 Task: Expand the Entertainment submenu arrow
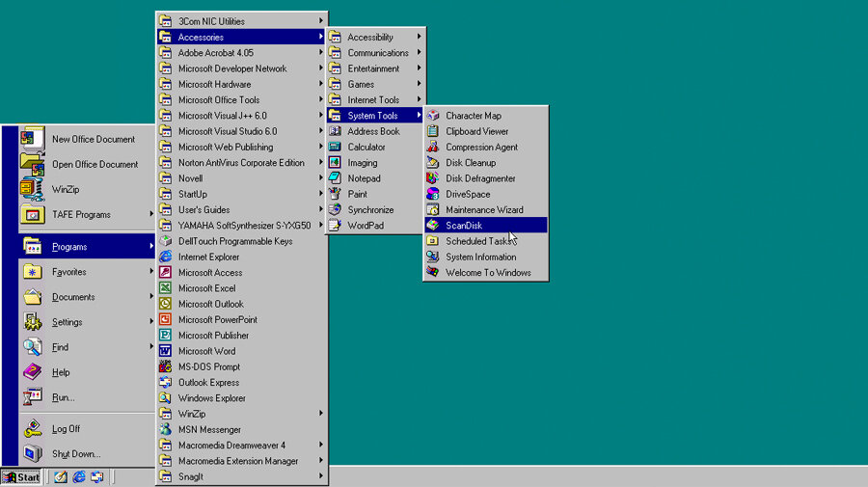[x=420, y=68]
